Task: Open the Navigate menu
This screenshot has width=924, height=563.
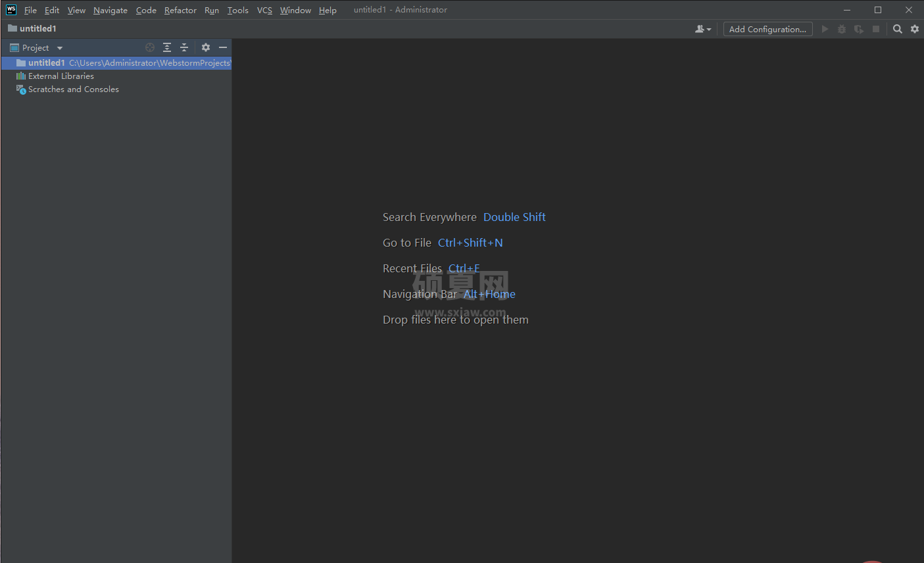Action: click(x=110, y=10)
